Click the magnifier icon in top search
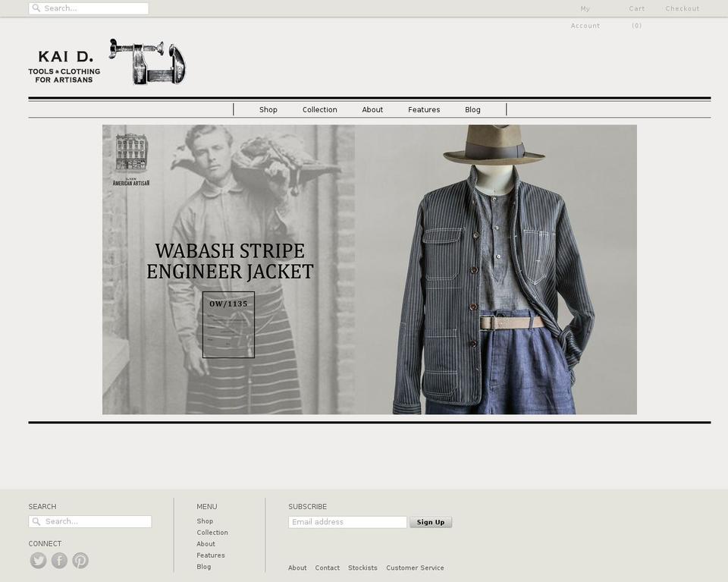 pos(36,8)
